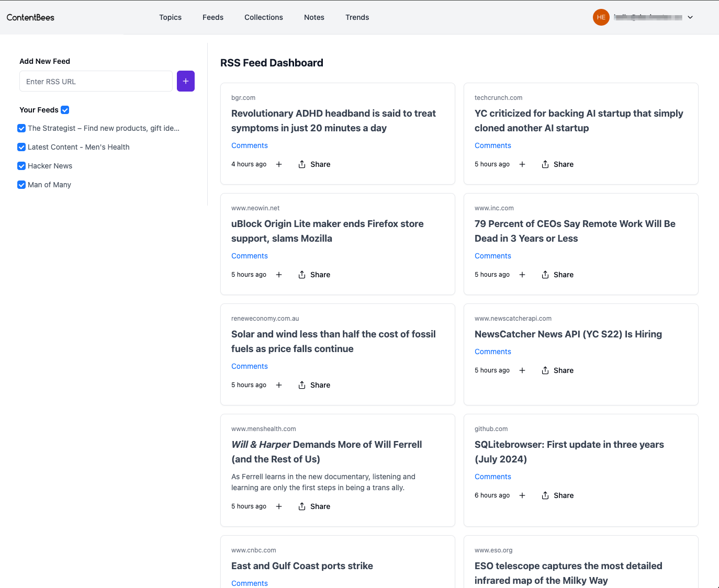Open the Notes menu
719x588 pixels.
coord(314,17)
